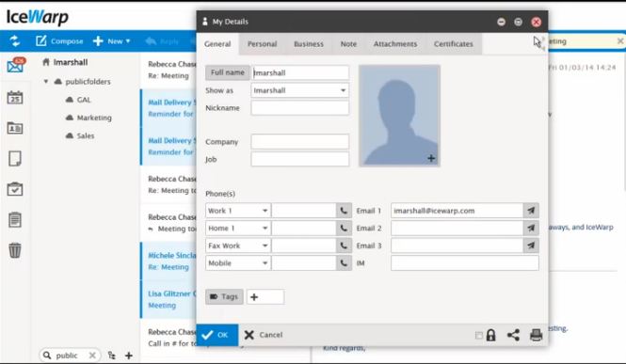Viewport: 626px width, 364px height.
Task: Click send icon next to Email 1
Action: 531,211
